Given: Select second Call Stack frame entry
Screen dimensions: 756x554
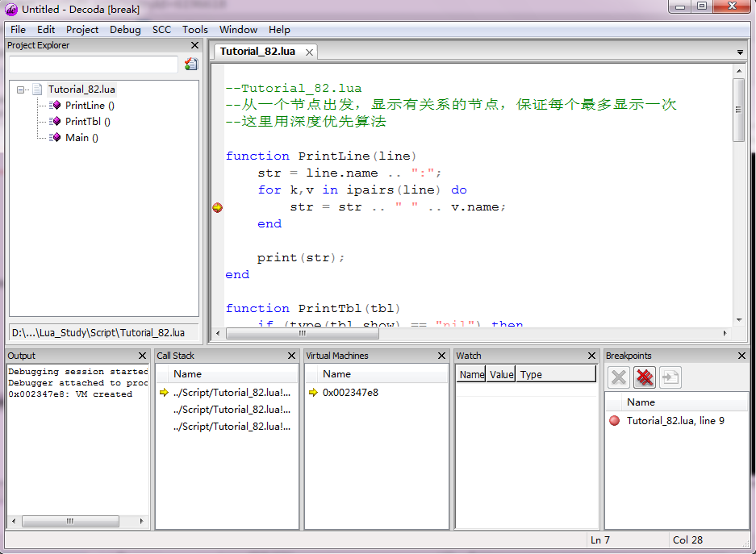Looking at the screenshot, I should (x=232, y=410).
